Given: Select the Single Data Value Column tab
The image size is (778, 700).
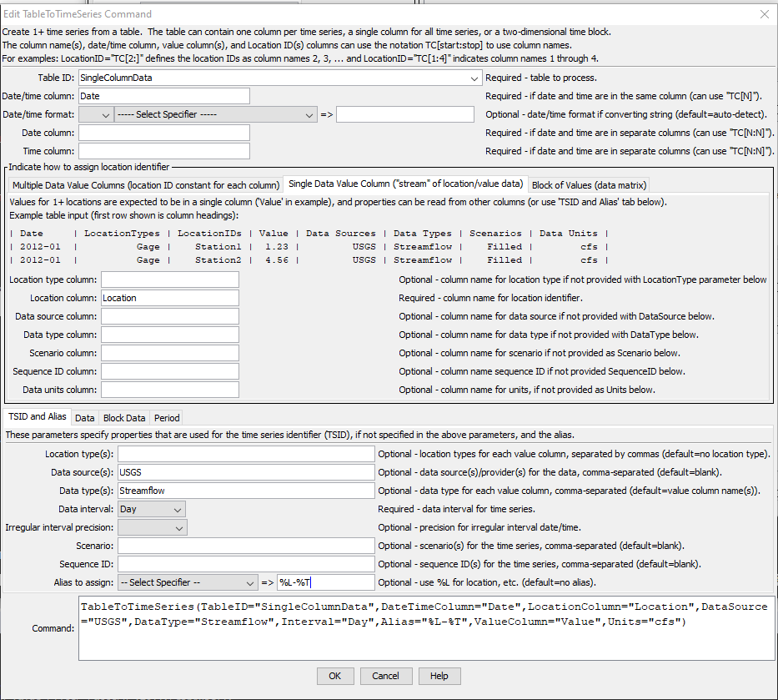Looking at the screenshot, I should click(405, 184).
